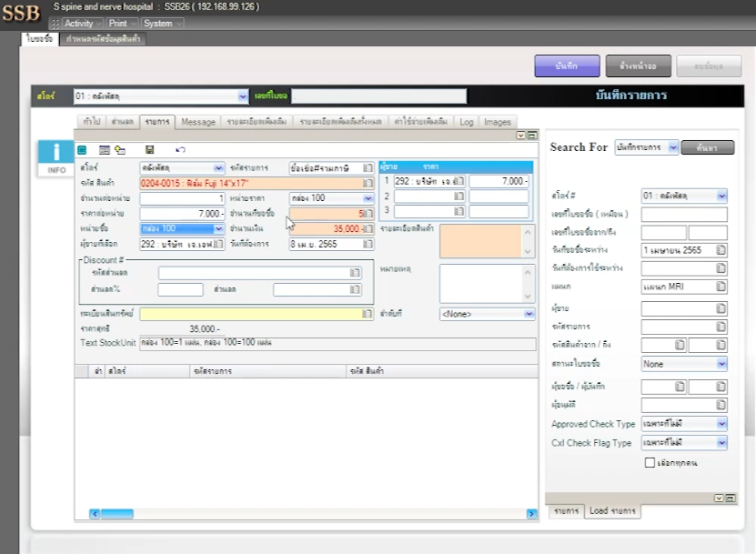Image resolution: width=756 pixels, height=554 pixels.
Task: Click the undo arrow icon
Action: (x=180, y=149)
